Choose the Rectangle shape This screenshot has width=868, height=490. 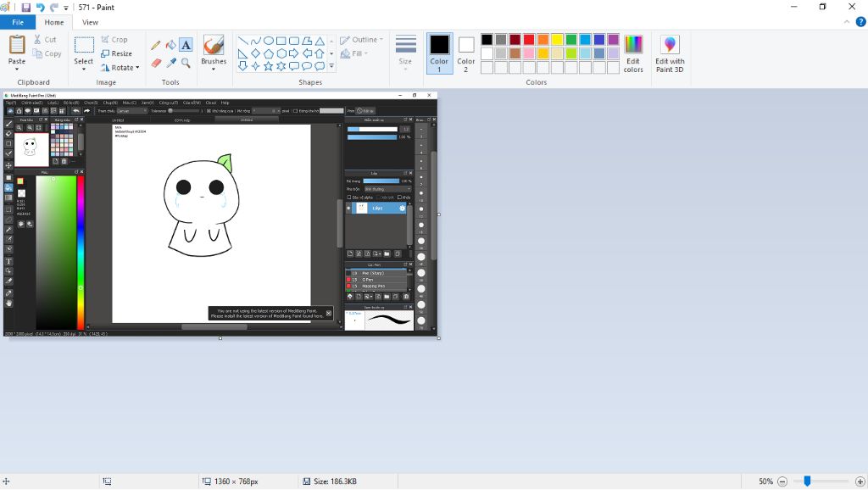pyautogui.click(x=281, y=41)
